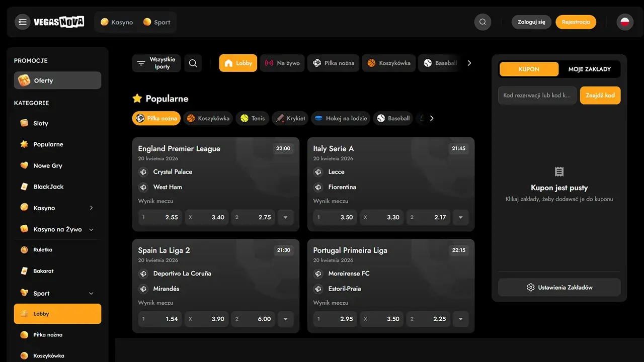The height and width of the screenshot is (362, 644).
Task: Click the Piłka nożna icon in sidebar
Action: [x=24, y=335]
